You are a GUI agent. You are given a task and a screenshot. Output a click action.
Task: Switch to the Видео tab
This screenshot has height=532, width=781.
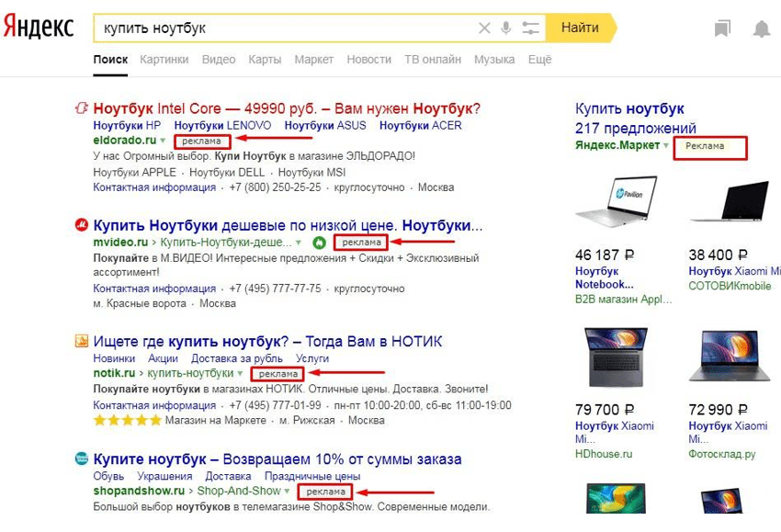219,60
